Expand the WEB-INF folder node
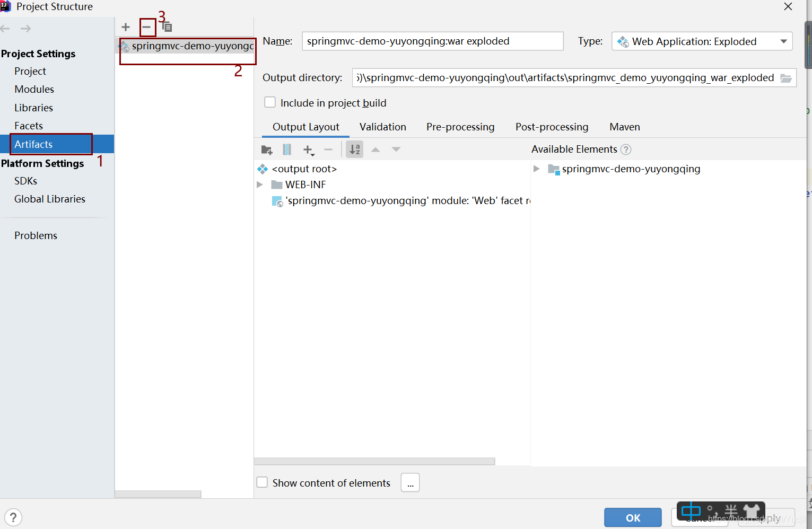The image size is (812, 529). (x=260, y=184)
